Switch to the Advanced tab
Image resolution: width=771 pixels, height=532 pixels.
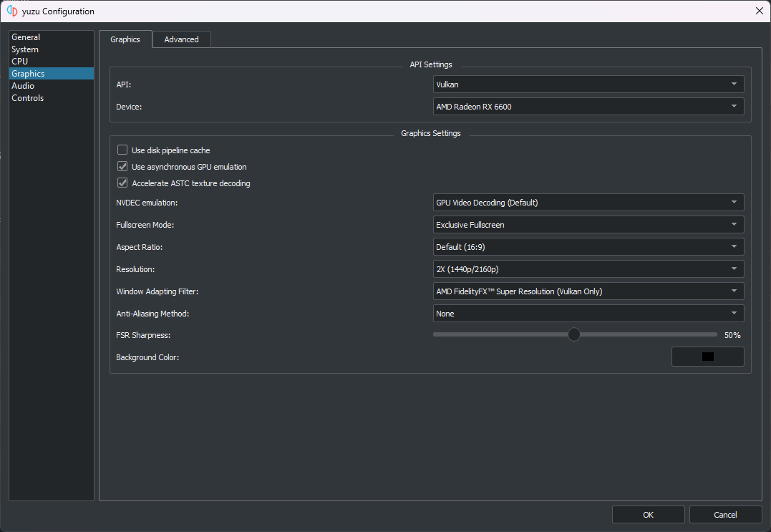(x=181, y=39)
